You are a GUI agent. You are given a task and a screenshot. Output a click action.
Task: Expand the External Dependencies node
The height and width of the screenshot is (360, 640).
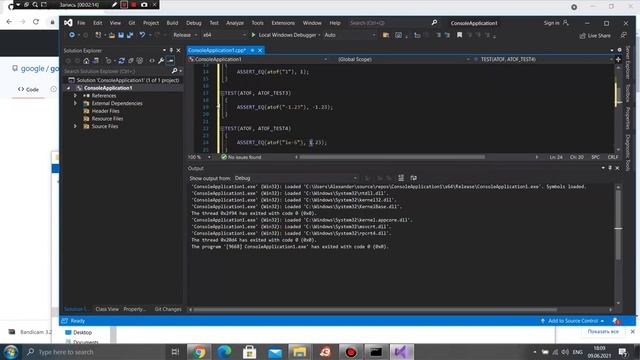click(x=75, y=103)
